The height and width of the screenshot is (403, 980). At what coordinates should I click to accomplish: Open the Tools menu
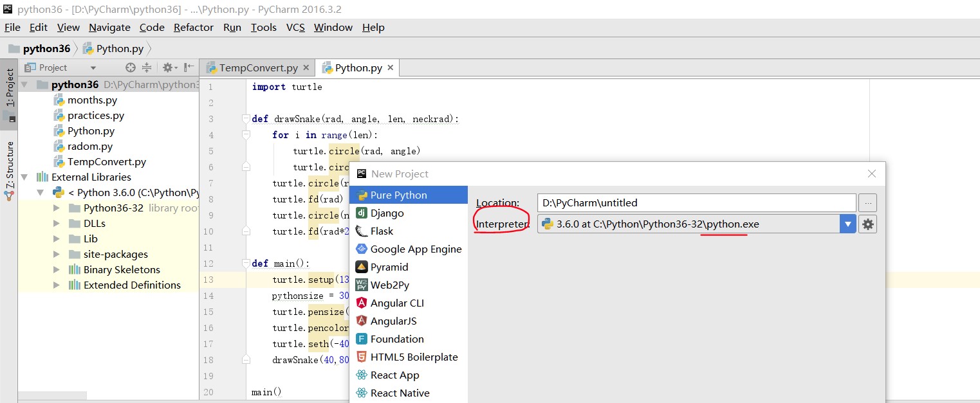[x=264, y=27]
